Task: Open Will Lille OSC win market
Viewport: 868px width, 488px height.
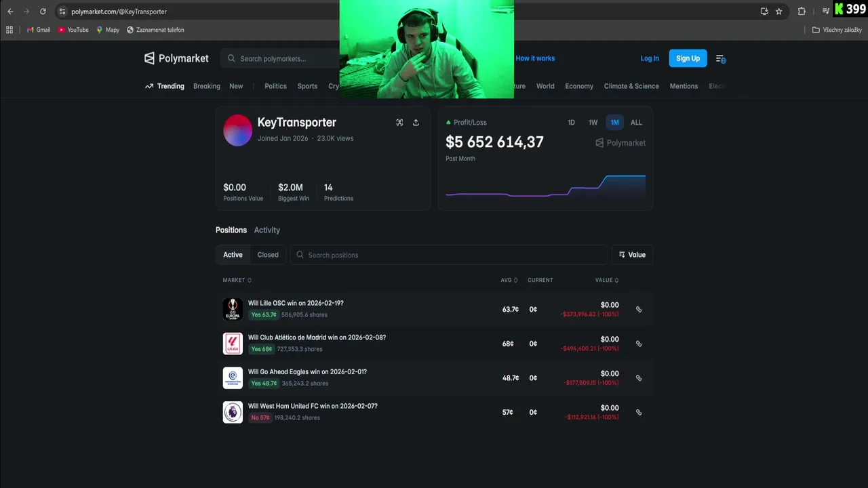Action: 296,303
